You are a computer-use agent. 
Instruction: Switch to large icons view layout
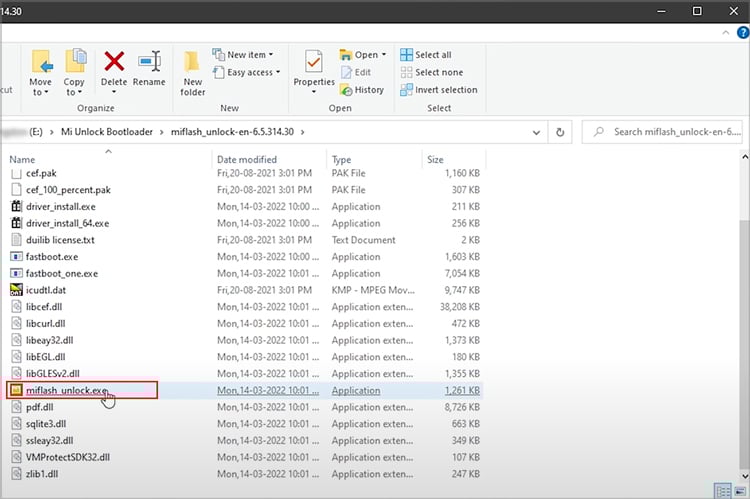click(x=740, y=490)
